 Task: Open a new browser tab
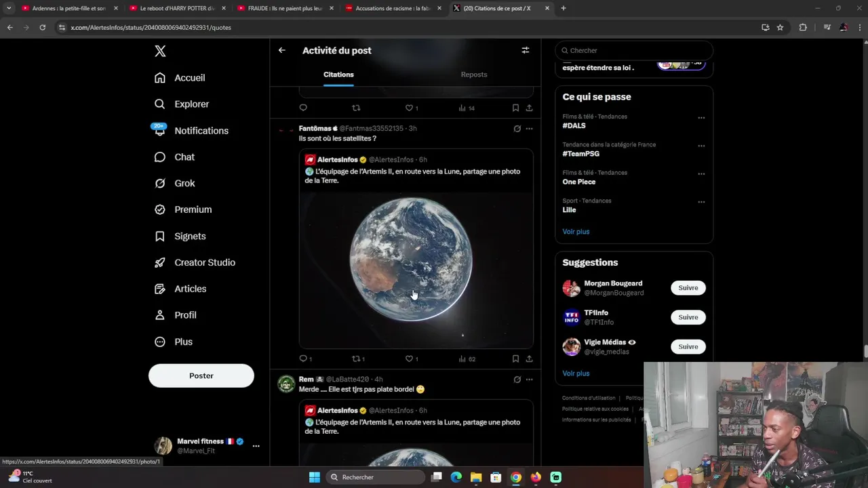coord(564,8)
